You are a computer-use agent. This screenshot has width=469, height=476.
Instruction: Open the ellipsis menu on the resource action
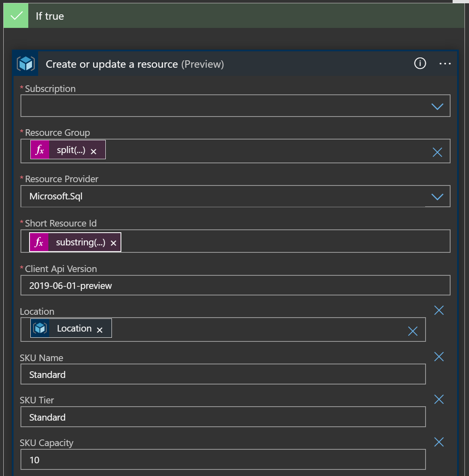tap(445, 64)
